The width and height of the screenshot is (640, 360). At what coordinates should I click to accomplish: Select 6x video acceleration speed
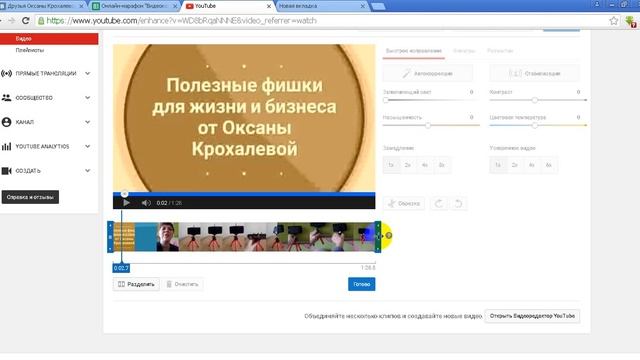(549, 165)
